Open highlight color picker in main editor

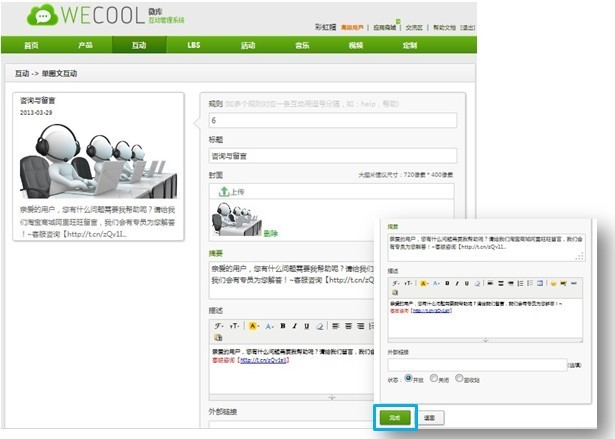254,326
